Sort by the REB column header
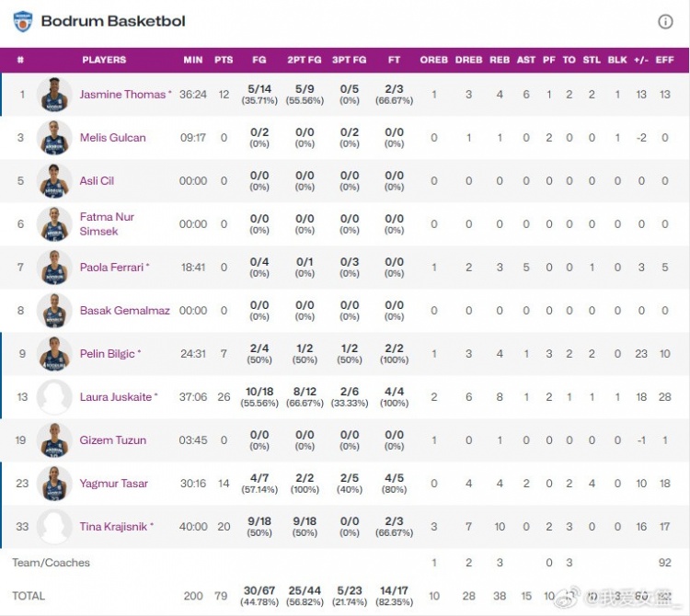The width and height of the screenshot is (690, 616). (x=500, y=60)
